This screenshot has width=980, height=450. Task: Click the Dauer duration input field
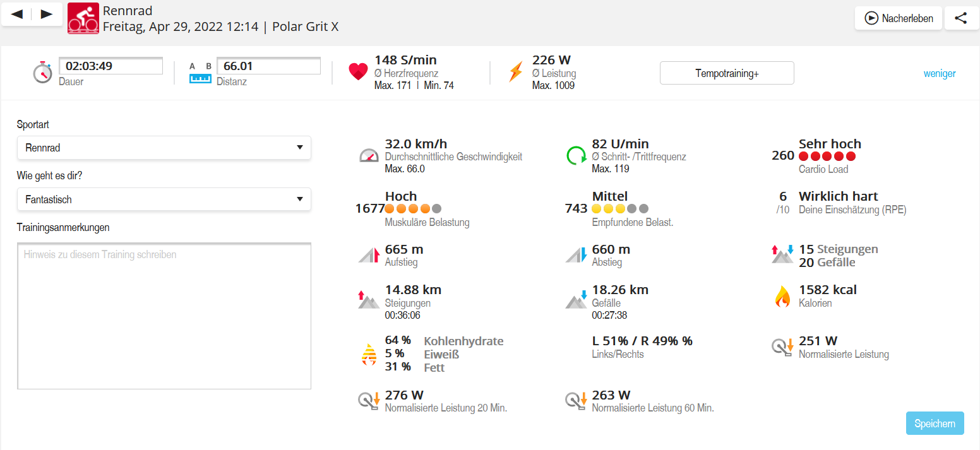click(111, 66)
